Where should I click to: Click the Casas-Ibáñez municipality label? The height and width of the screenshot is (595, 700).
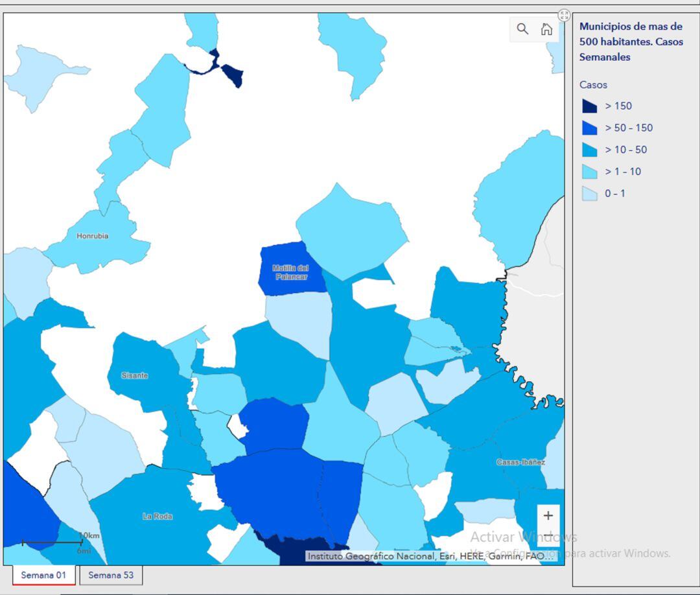[x=520, y=462]
